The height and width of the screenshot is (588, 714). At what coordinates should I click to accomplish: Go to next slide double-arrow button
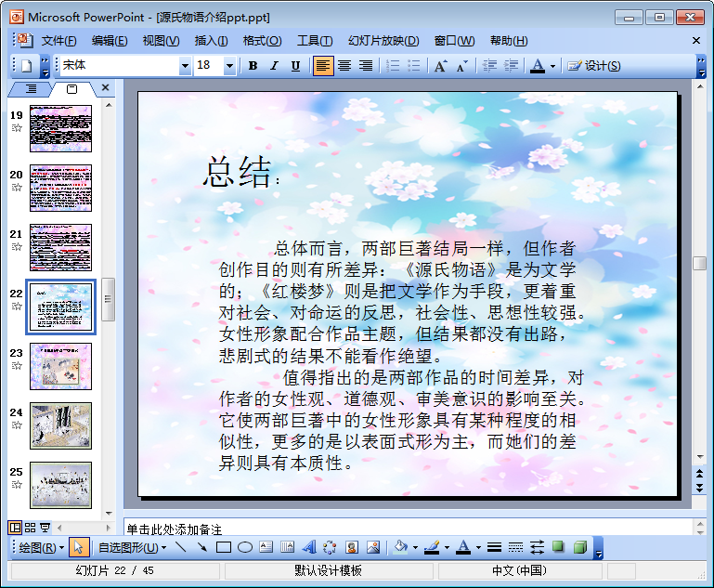699,488
